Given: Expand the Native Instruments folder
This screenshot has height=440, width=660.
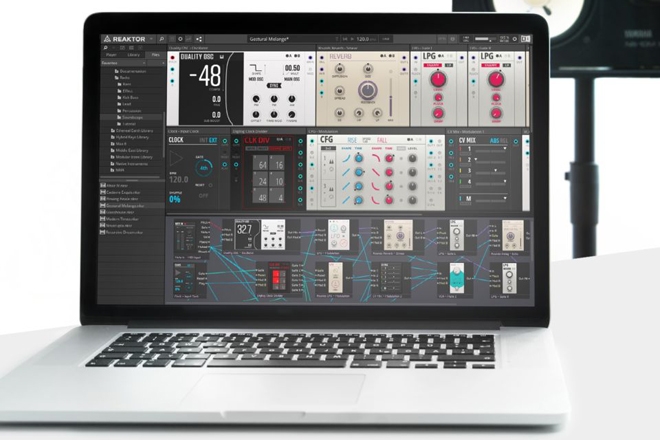Looking at the screenshot, I should [129, 163].
